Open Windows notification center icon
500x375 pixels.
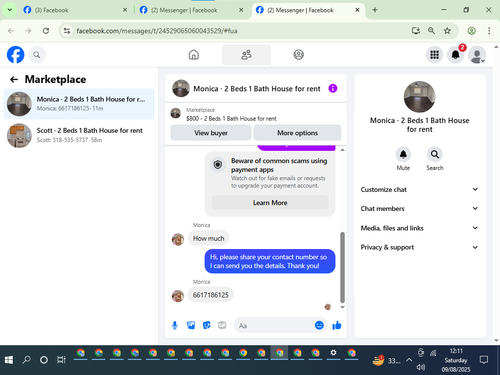tap(484, 360)
